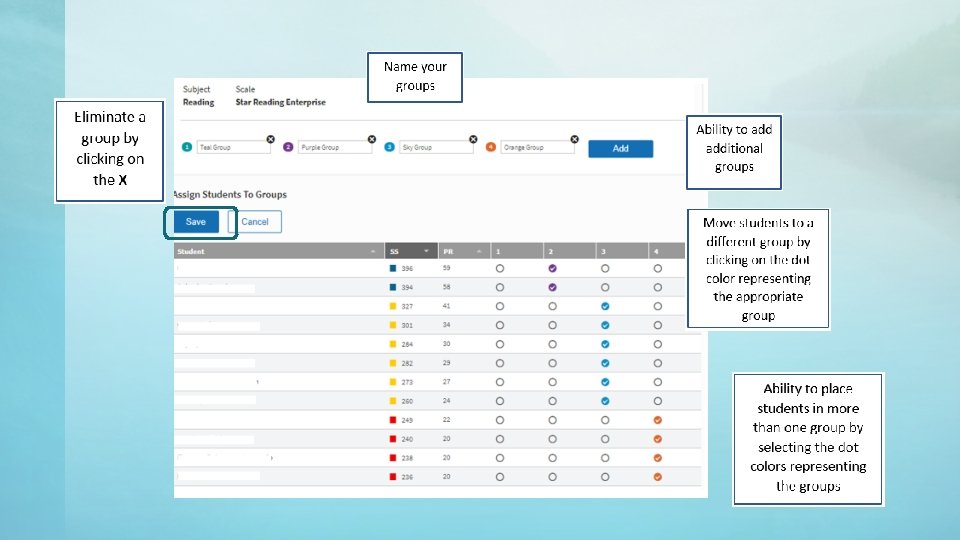Sort the table by Student column arrow
Screen dimensions: 960x540
(373, 252)
